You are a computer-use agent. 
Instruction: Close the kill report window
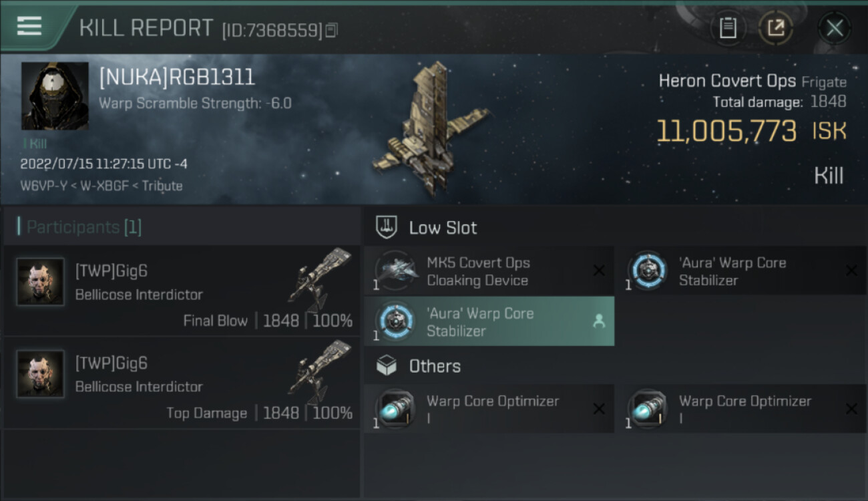click(835, 28)
